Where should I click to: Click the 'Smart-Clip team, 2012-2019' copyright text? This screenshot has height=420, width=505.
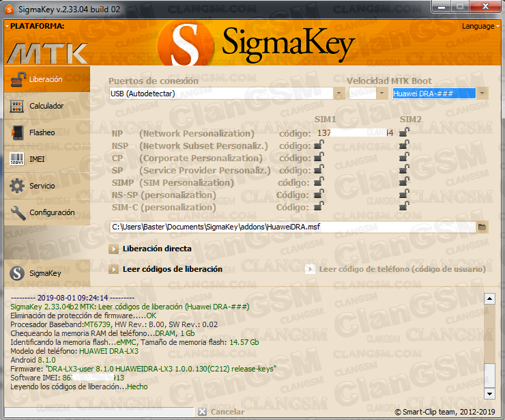coord(445,412)
